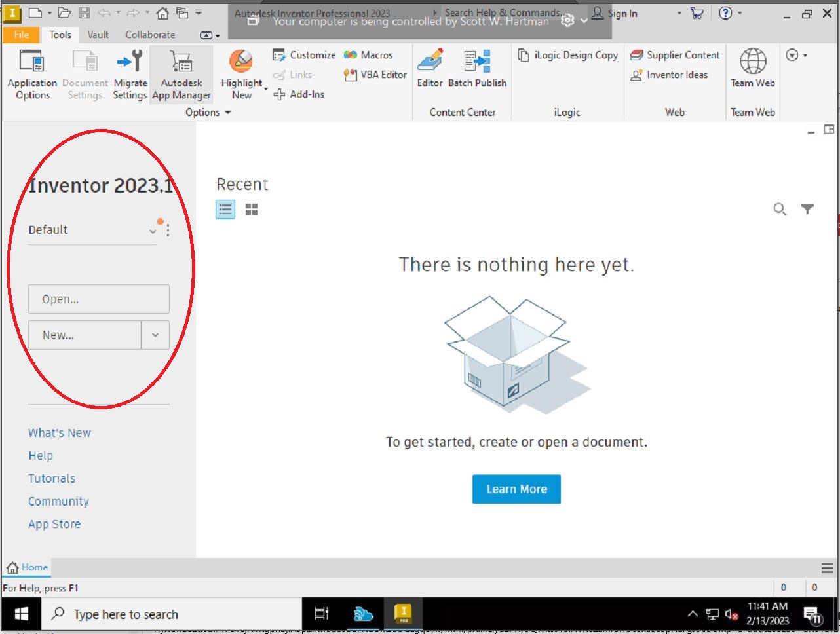Open the Tutorials link
The width and height of the screenshot is (840, 634).
click(51, 478)
